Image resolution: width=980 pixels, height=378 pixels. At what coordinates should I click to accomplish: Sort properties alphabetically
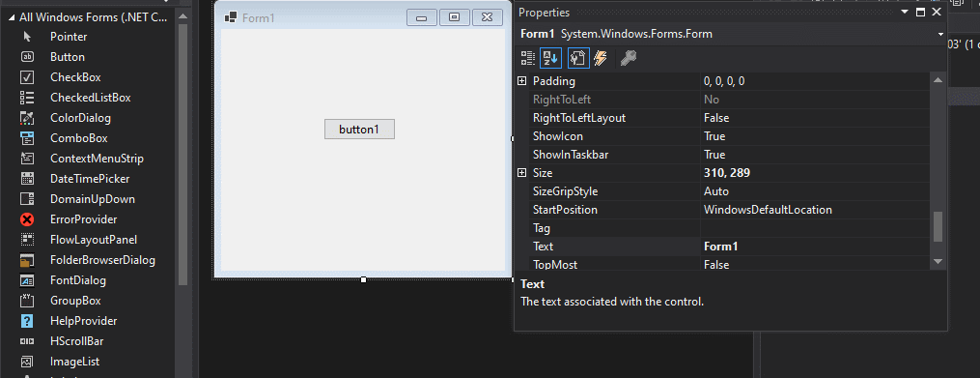pos(550,58)
